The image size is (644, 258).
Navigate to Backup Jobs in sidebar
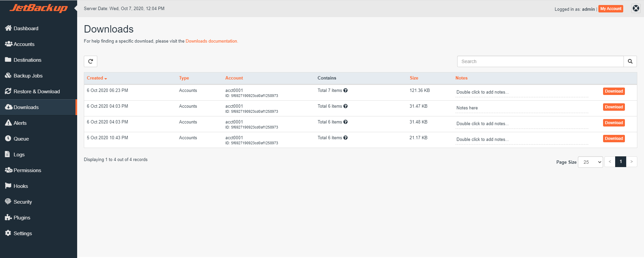pos(28,76)
